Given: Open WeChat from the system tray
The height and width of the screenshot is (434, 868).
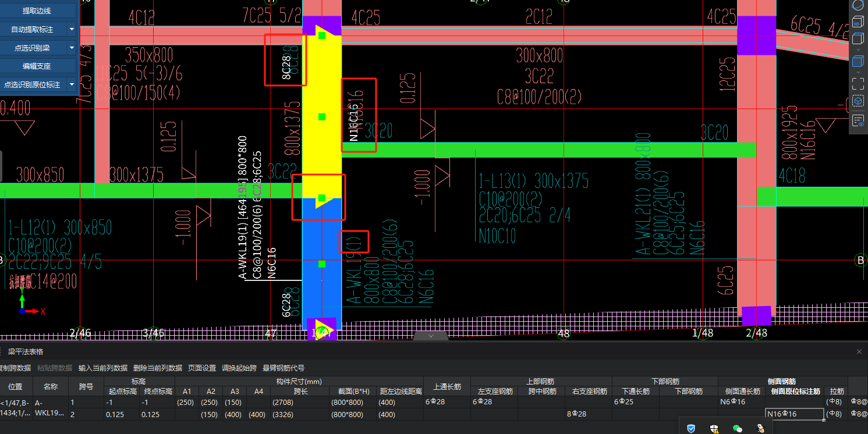Looking at the screenshot, I should [x=737, y=428].
